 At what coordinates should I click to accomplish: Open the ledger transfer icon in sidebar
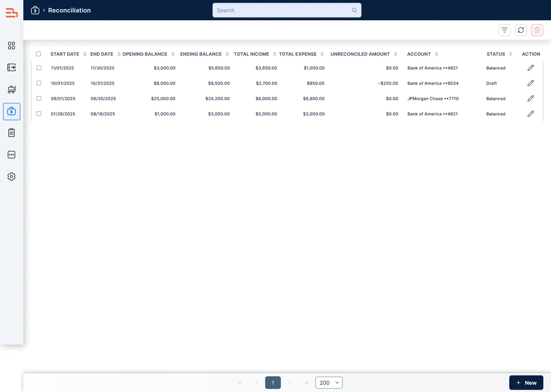click(x=11, y=68)
